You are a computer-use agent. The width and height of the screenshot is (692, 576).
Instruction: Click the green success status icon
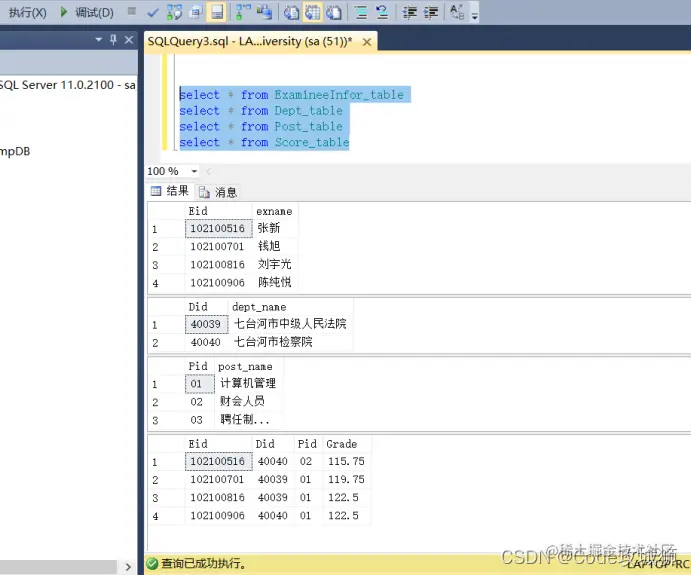(x=152, y=564)
